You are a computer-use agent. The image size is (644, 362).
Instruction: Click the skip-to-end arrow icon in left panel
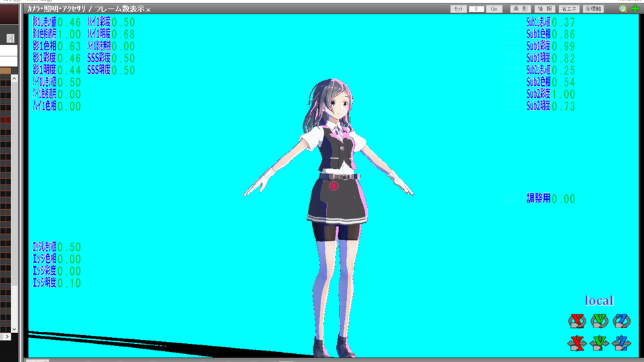pos(10,38)
